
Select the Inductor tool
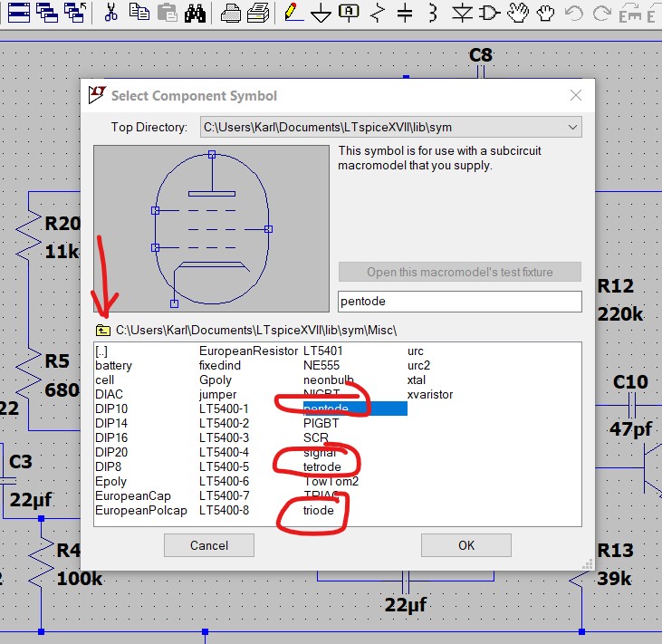(432, 13)
